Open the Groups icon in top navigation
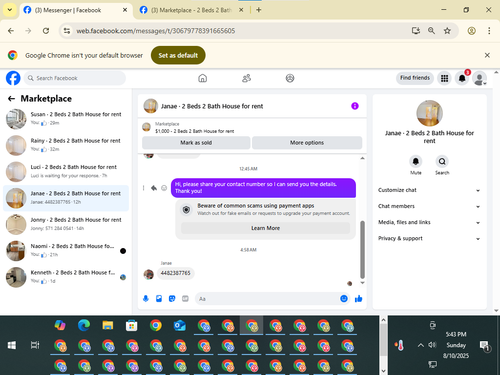This screenshot has height=375, width=500. [290, 78]
